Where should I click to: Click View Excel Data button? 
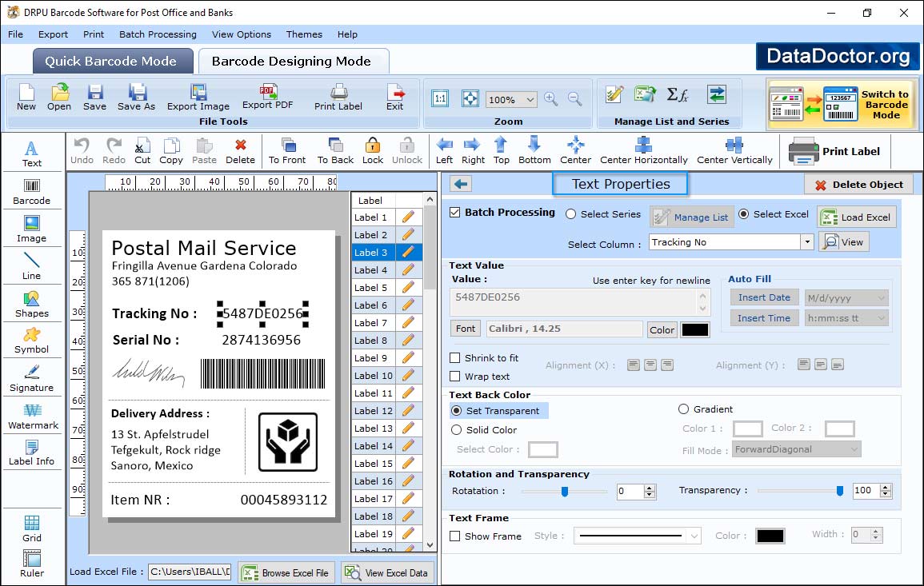tap(386, 572)
